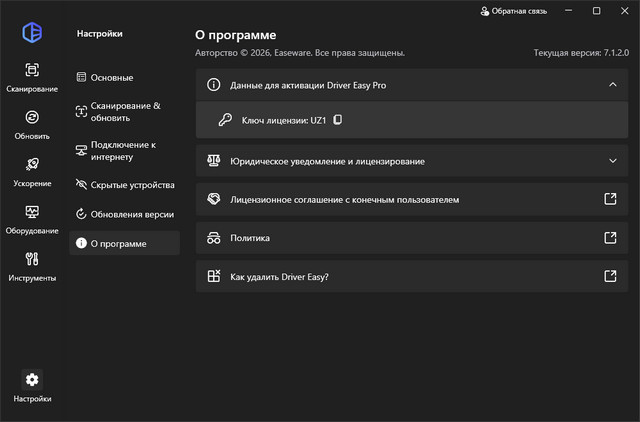Viewport: 640px width, 422px height.
Task: Maximize the Driver Easy window
Action: coord(596,11)
